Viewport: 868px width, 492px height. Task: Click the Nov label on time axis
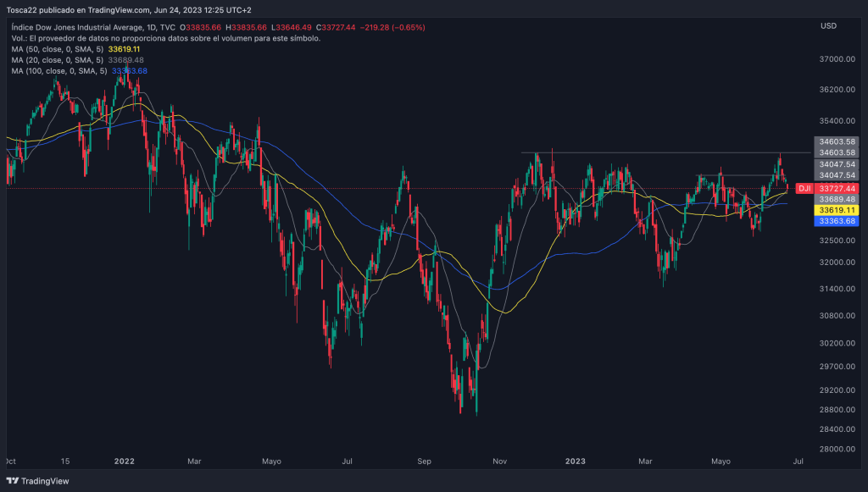[500, 462]
